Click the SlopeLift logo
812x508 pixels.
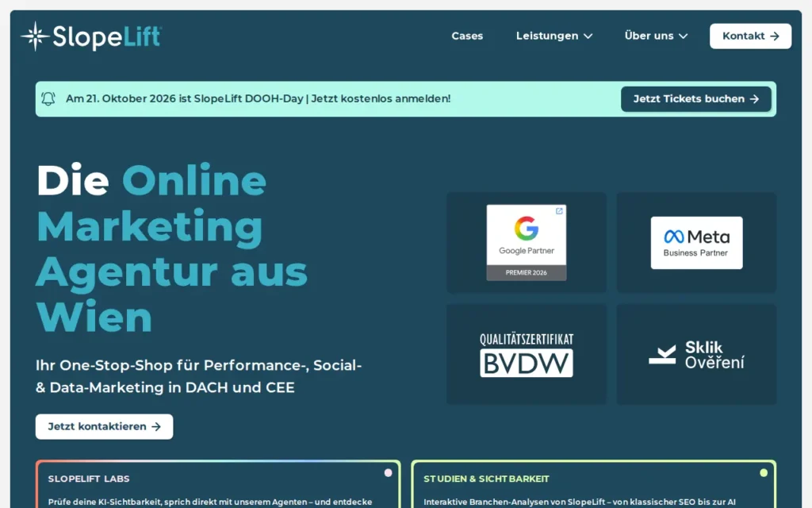tap(91, 37)
